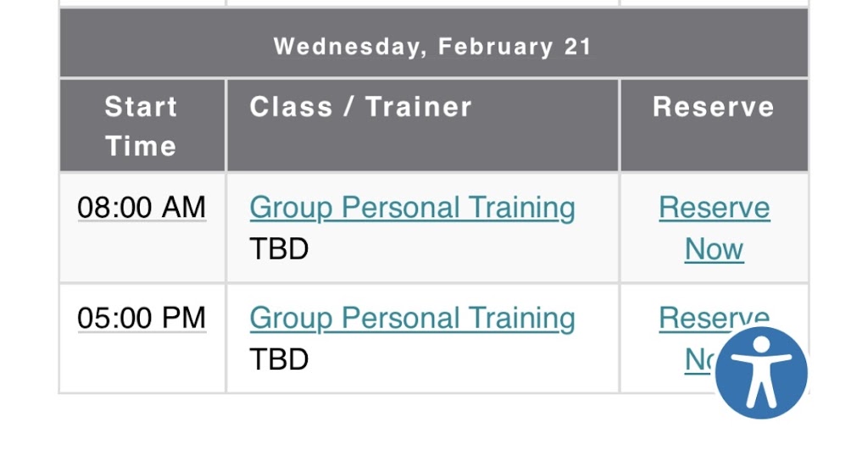Open the accessibility options widget
This screenshot has height=473, width=868.
point(760,373)
